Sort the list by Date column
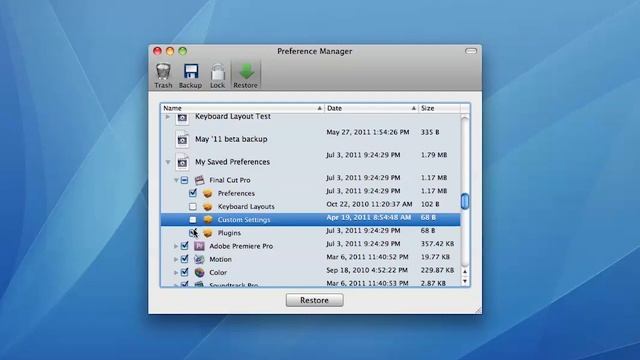The height and width of the screenshot is (360, 640). [371, 108]
